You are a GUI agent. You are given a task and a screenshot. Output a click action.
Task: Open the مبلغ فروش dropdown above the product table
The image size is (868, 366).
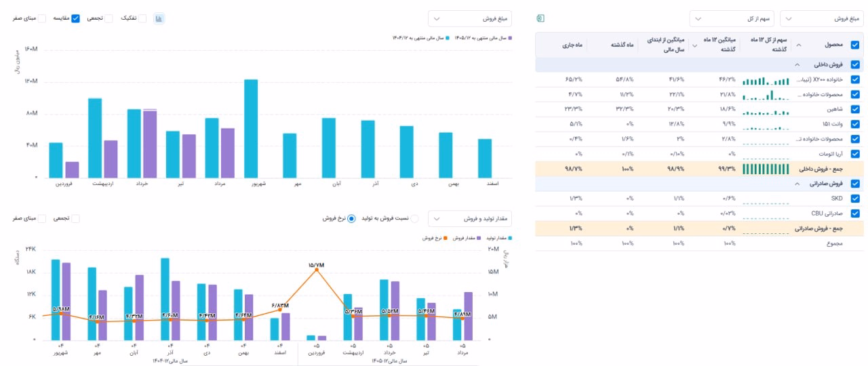click(823, 18)
